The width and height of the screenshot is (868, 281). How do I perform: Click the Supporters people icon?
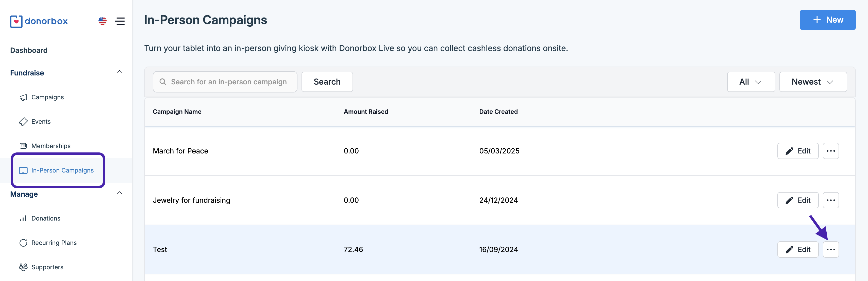(23, 267)
